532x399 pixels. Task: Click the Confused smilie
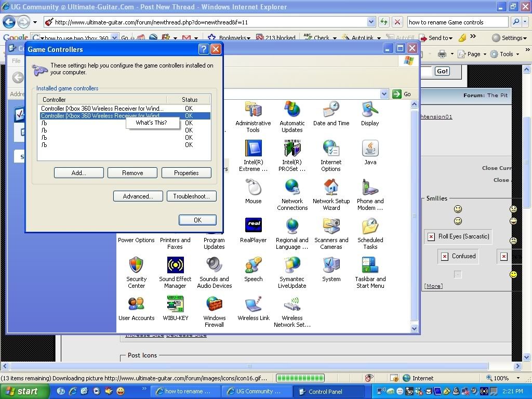pos(458,256)
